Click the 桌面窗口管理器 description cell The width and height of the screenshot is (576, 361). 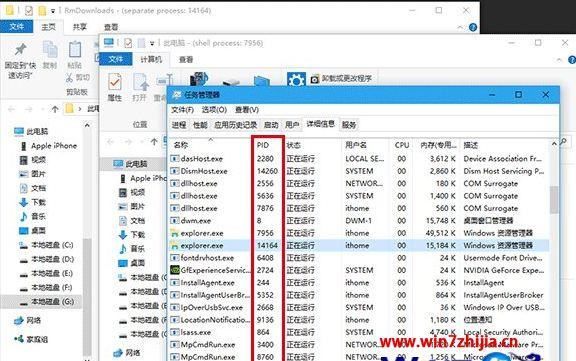point(488,221)
